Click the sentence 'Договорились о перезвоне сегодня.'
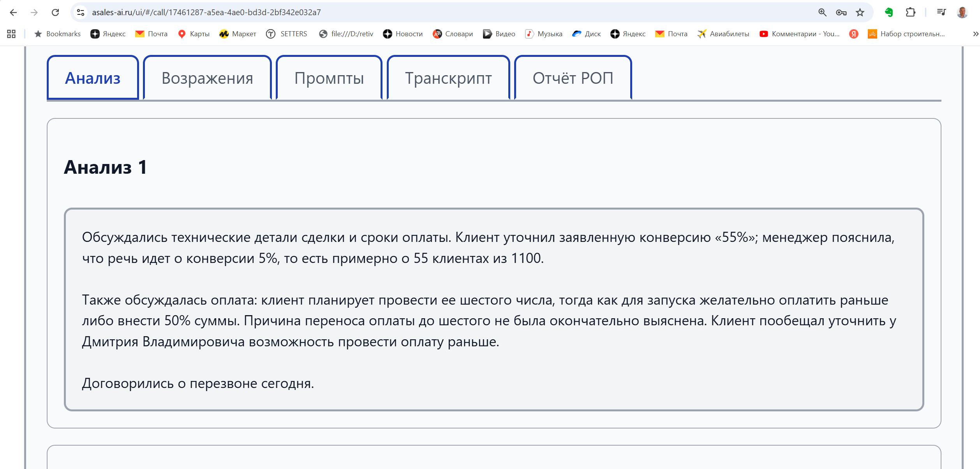980x469 pixels. [x=198, y=383]
